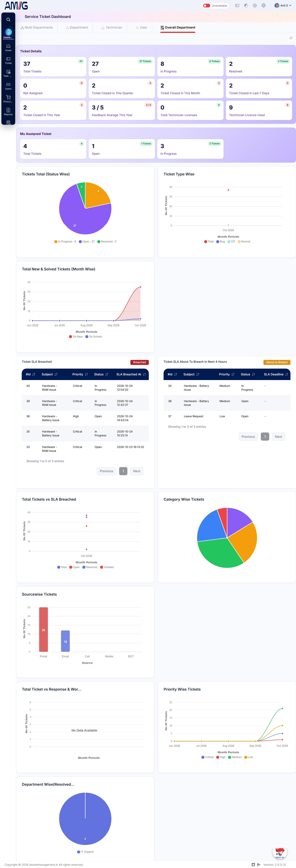The height and width of the screenshot is (868, 296).
Task: Open the Task module in sidebar
Action: (8, 74)
